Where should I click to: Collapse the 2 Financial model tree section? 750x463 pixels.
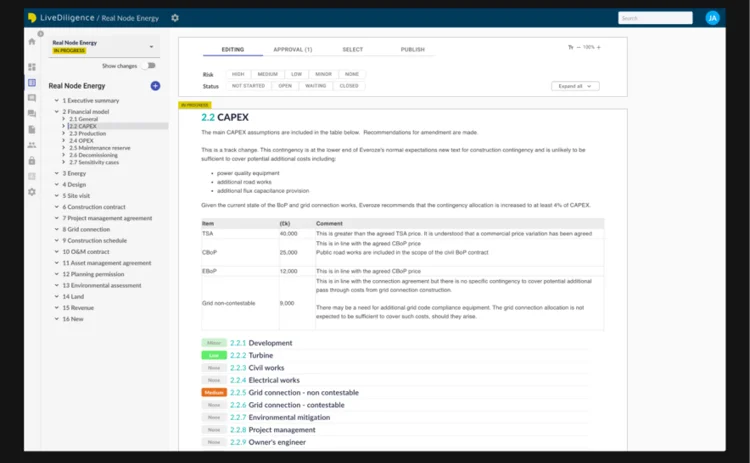click(x=56, y=112)
